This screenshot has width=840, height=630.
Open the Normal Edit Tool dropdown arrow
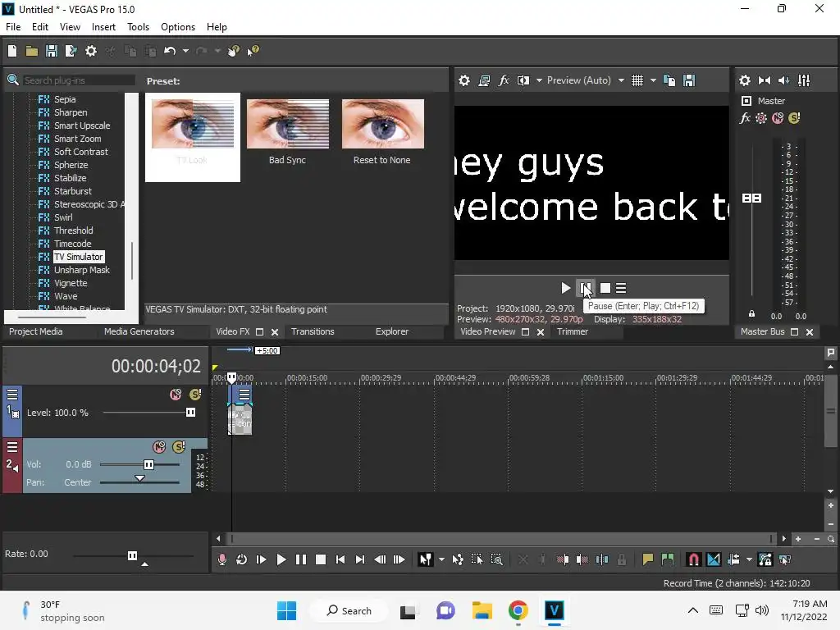tap(441, 559)
